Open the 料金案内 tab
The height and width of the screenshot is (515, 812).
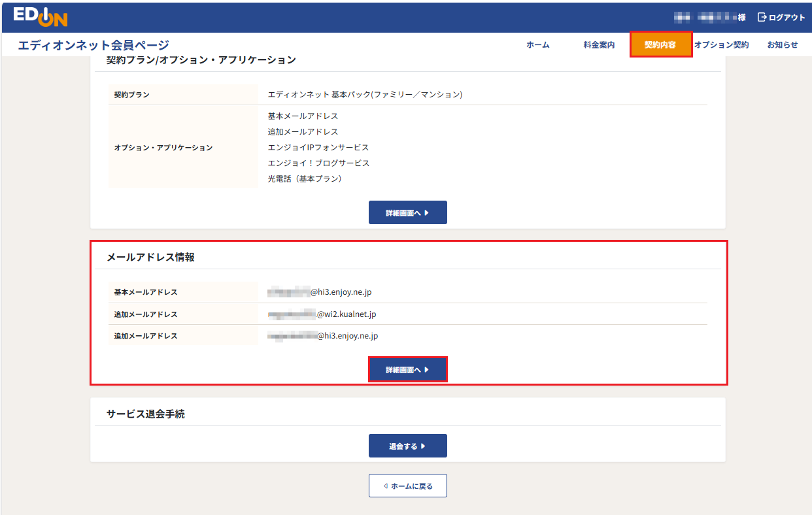coord(598,44)
